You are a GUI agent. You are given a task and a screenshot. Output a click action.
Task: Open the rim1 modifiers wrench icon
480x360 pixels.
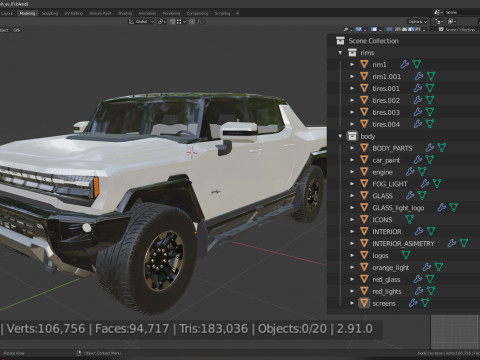(404, 64)
